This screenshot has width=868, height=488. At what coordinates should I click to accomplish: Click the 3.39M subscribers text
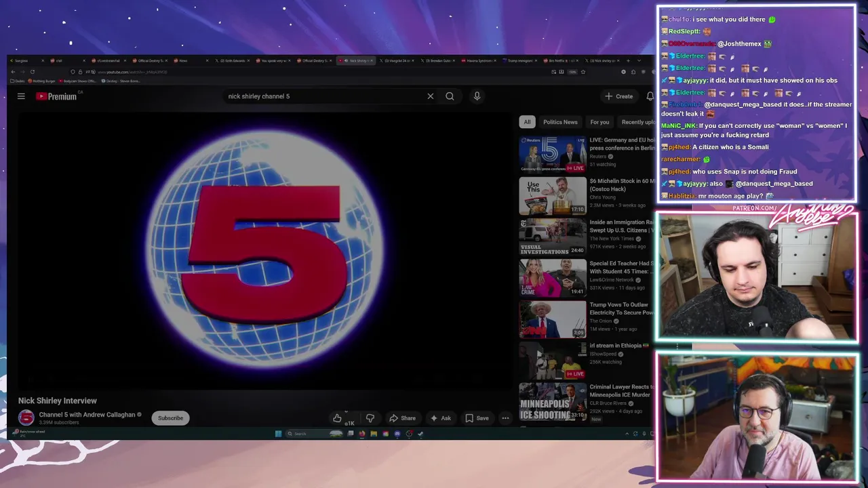tap(59, 423)
